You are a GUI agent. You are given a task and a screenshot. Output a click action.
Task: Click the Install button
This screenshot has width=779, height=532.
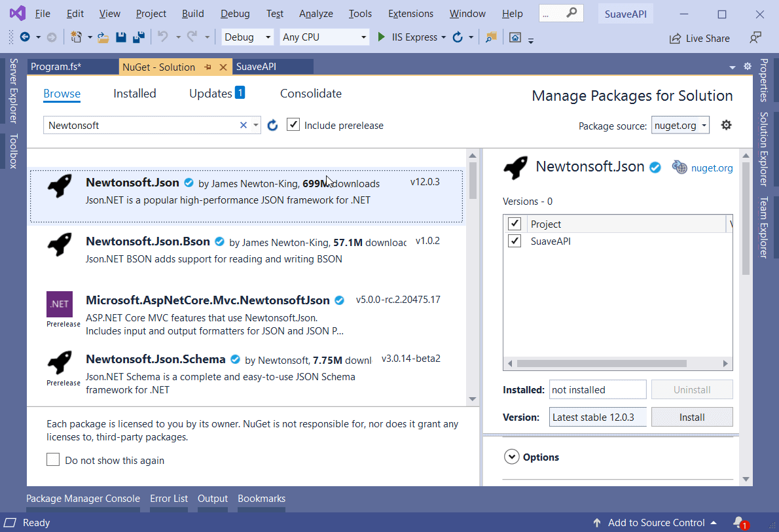click(691, 417)
